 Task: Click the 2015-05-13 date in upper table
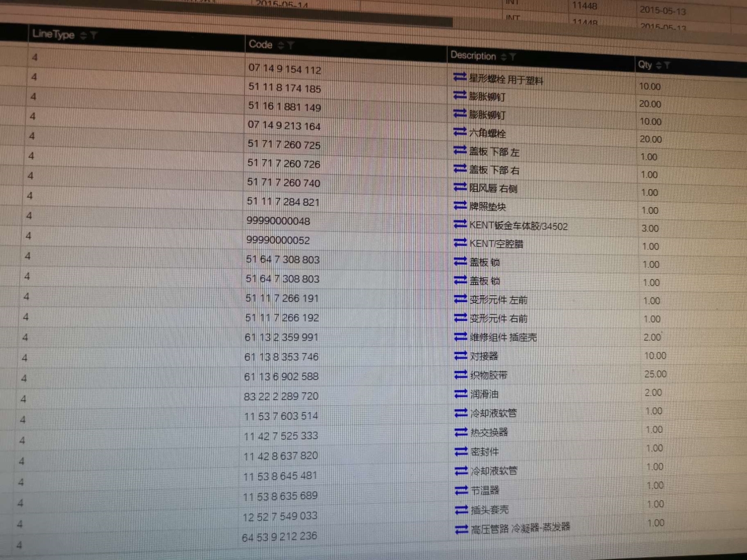coord(663,10)
